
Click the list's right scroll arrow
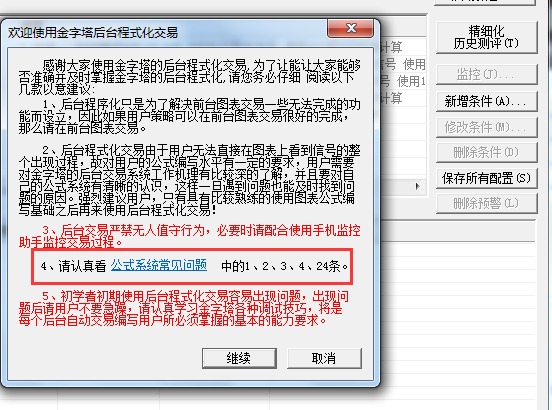click(418, 186)
